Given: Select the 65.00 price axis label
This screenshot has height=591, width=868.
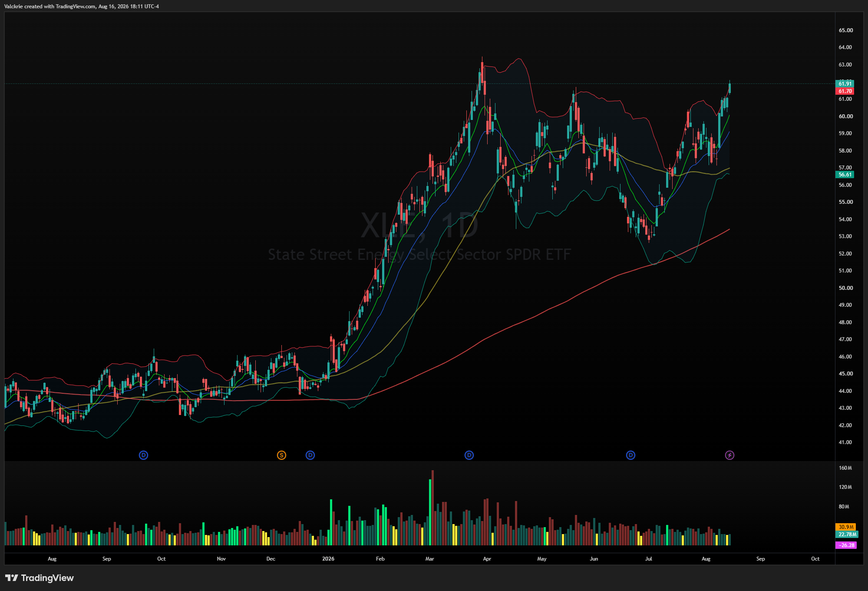Looking at the screenshot, I should coord(845,30).
